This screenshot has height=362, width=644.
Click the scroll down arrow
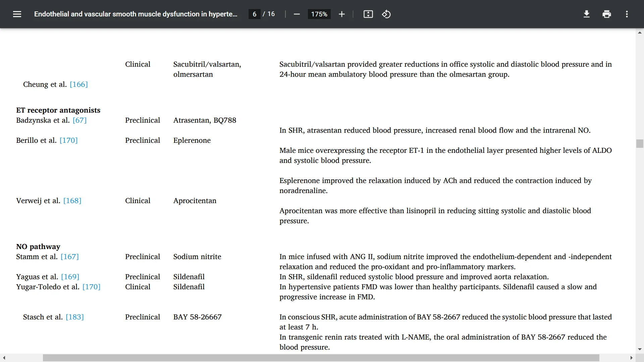640,349
